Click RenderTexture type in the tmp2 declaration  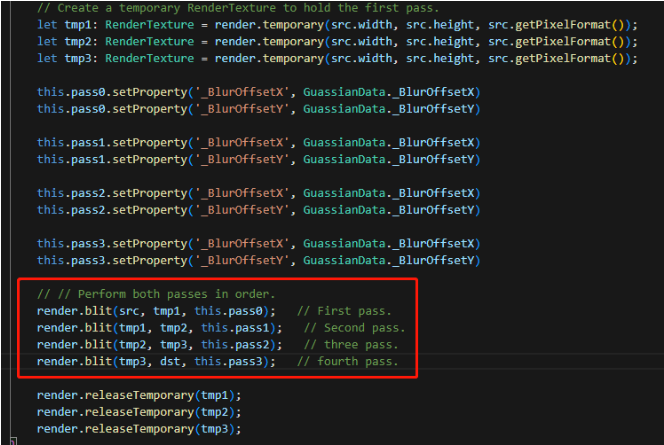pyautogui.click(x=140, y=41)
